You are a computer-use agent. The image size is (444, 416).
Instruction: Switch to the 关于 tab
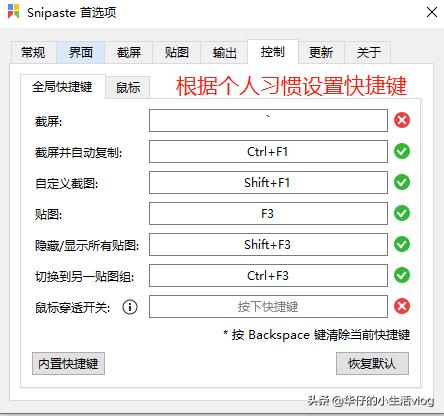368,52
